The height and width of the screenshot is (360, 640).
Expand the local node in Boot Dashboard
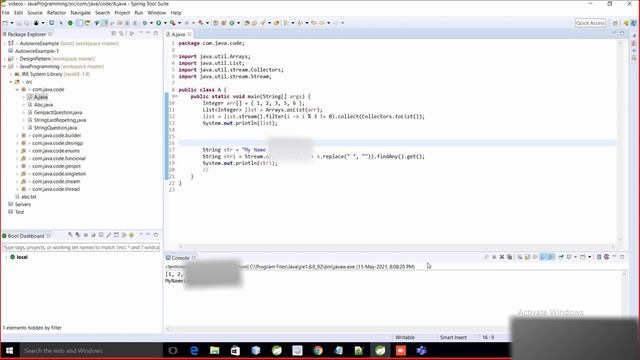click(6, 257)
